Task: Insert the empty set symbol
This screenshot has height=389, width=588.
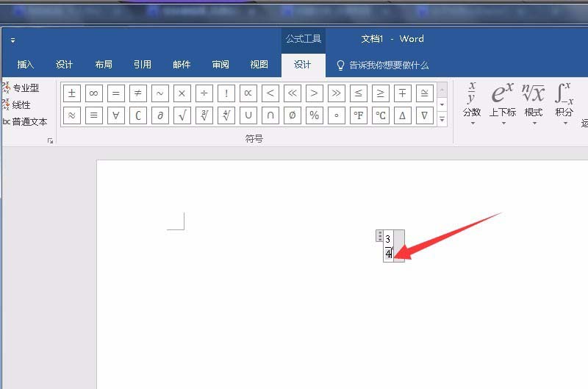Action: point(292,115)
